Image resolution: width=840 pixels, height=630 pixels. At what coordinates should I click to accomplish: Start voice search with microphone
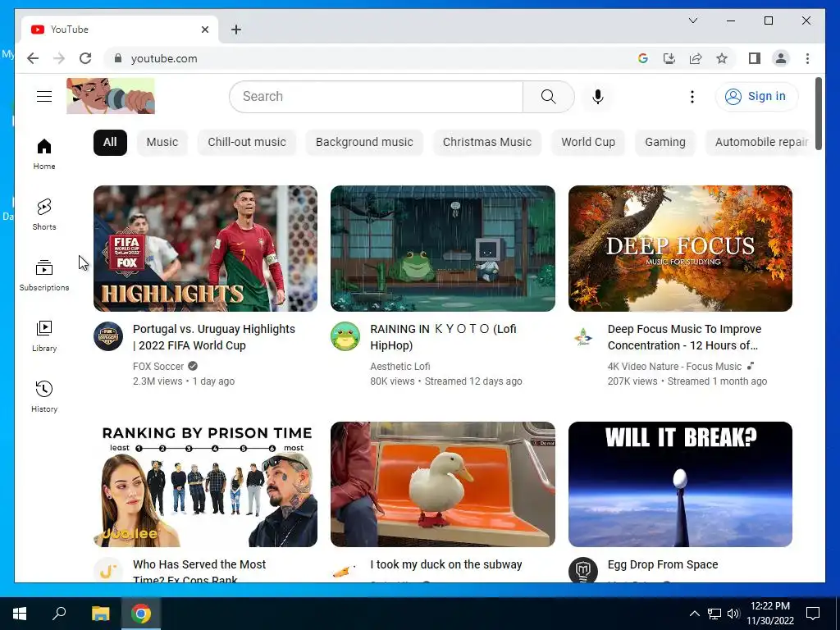(x=598, y=97)
